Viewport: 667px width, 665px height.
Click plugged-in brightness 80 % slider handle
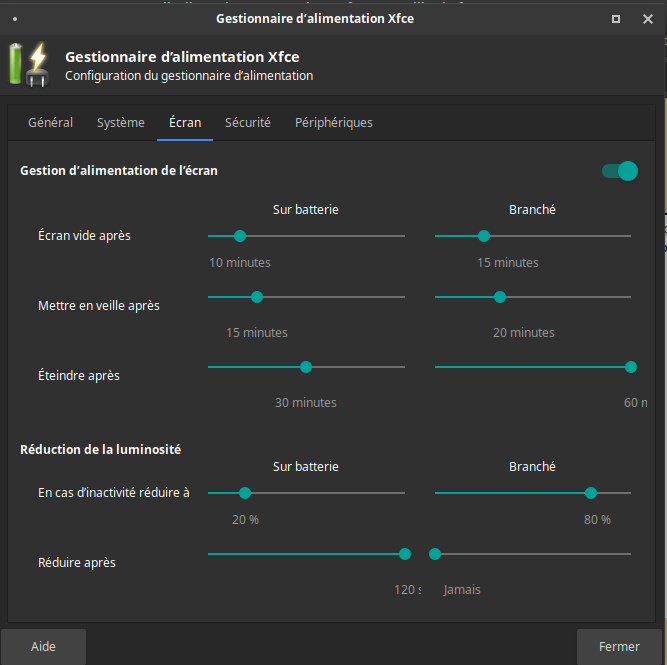(x=590, y=493)
